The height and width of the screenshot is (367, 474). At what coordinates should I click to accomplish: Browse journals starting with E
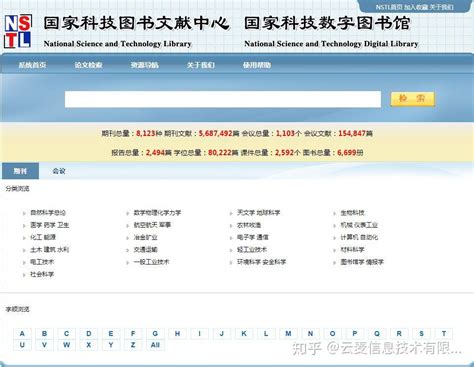pyautogui.click(x=111, y=334)
